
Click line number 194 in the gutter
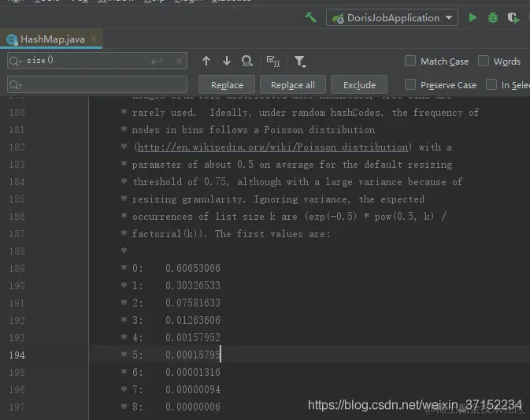coord(17,355)
